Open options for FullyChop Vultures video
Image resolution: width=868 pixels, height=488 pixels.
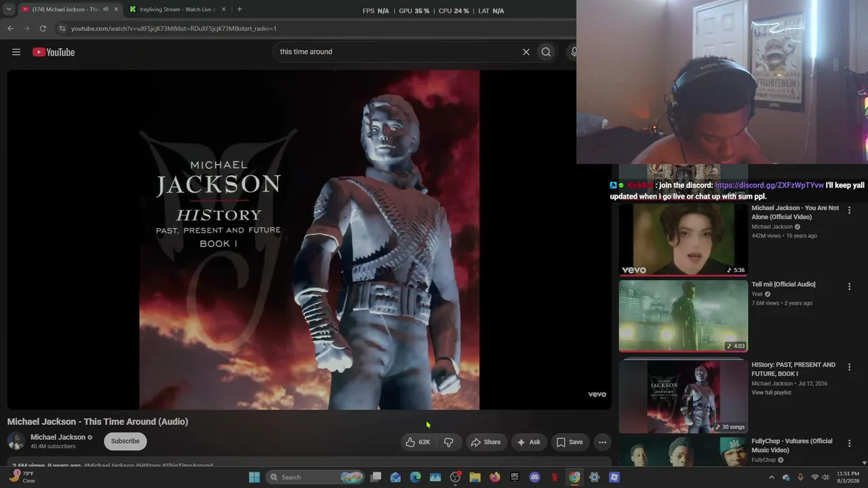coord(849,443)
